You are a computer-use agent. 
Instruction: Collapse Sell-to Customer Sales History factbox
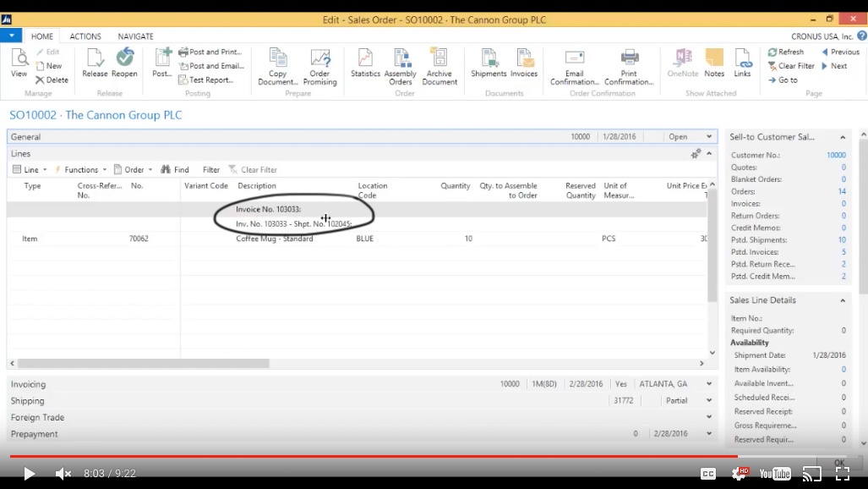tap(843, 137)
